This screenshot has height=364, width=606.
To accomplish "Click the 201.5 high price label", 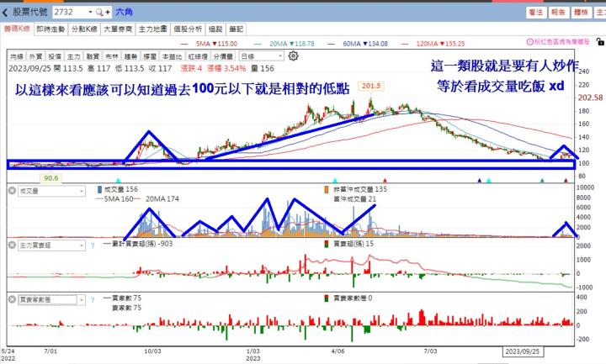I will [x=371, y=86].
